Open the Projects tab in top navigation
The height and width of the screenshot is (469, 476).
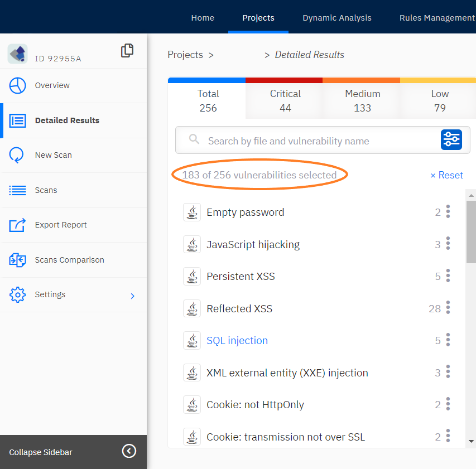pyautogui.click(x=258, y=18)
